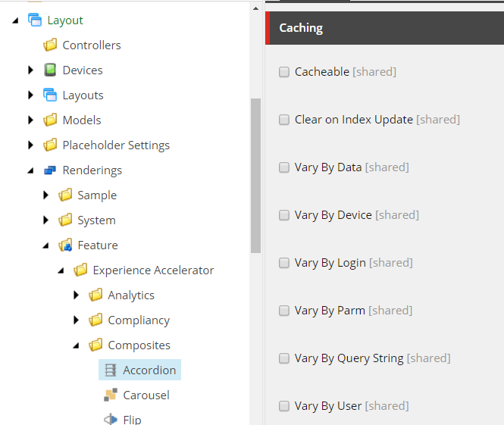Click the Renderings node icon
Viewport: 504px width, 425px height.
50,170
